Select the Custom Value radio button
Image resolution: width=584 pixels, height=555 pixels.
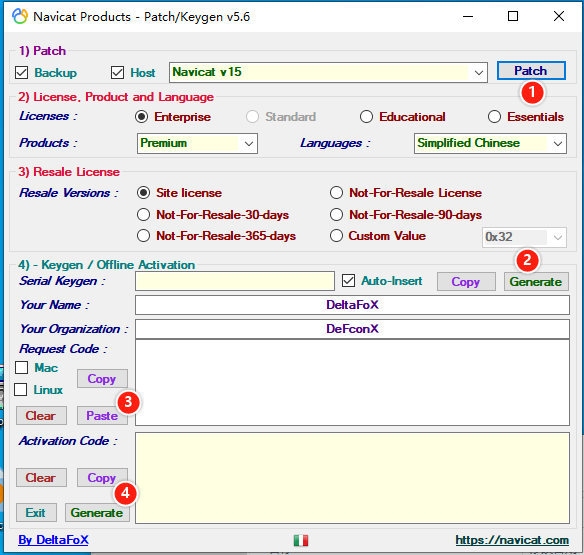click(336, 236)
